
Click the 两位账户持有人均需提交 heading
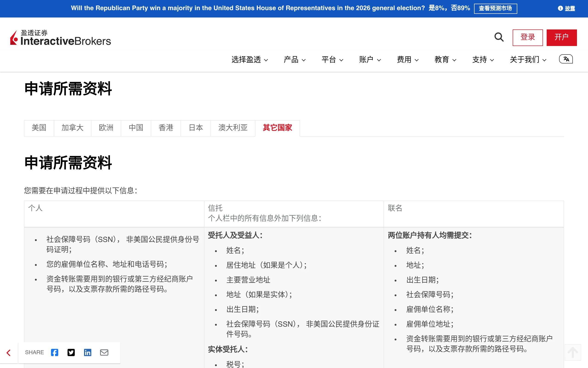[x=430, y=235]
